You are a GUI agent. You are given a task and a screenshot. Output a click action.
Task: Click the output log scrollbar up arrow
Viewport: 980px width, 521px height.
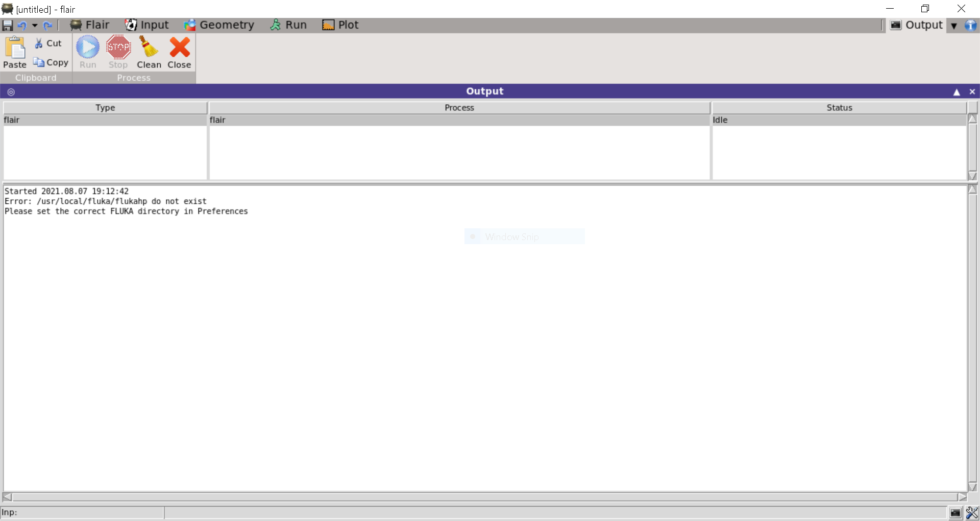[973, 190]
